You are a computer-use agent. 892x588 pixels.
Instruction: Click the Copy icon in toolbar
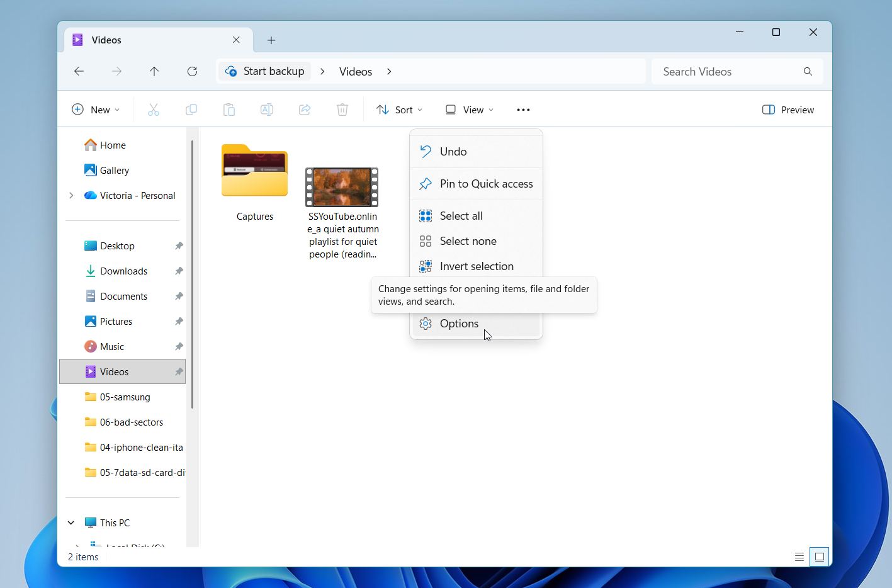(x=191, y=110)
